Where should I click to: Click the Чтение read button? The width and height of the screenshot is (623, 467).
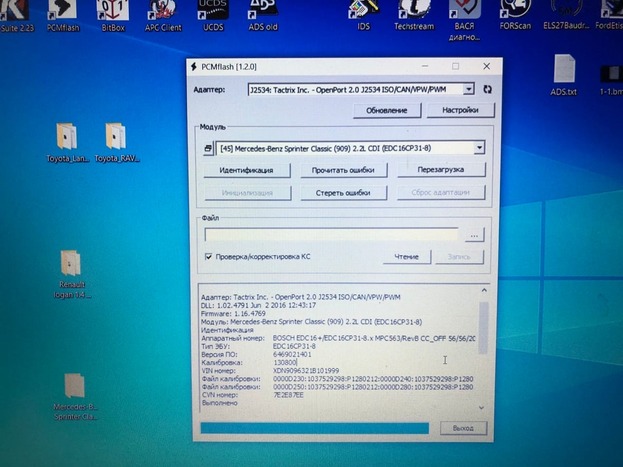406,257
